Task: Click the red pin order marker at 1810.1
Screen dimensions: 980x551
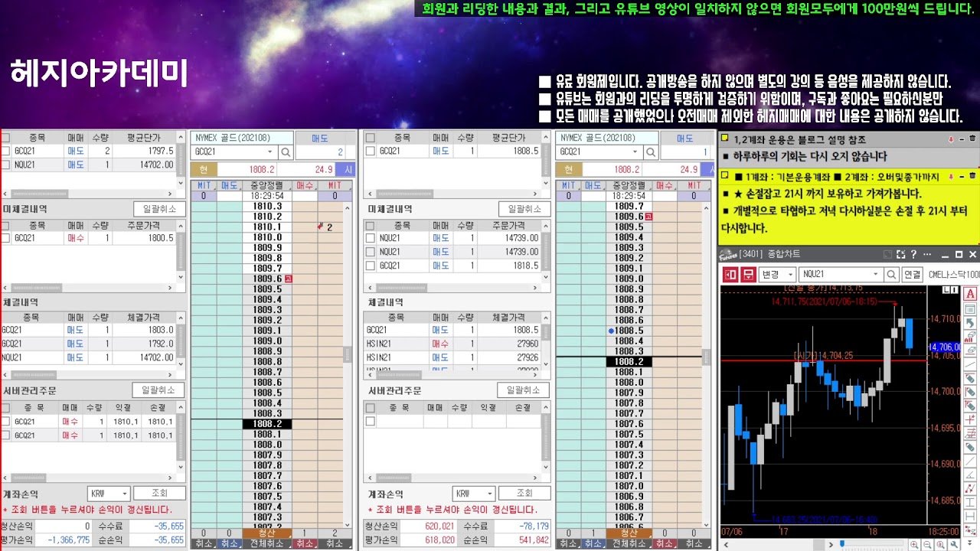Action: tap(322, 227)
